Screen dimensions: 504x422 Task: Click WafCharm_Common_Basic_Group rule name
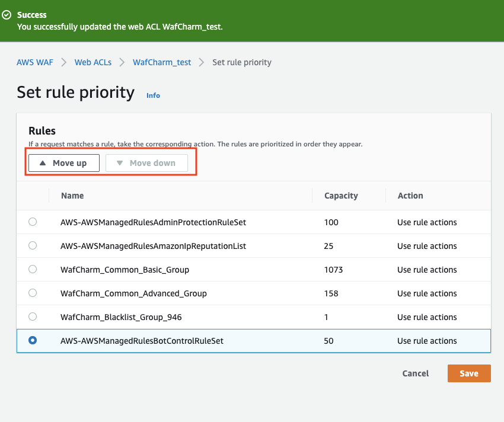(125, 270)
